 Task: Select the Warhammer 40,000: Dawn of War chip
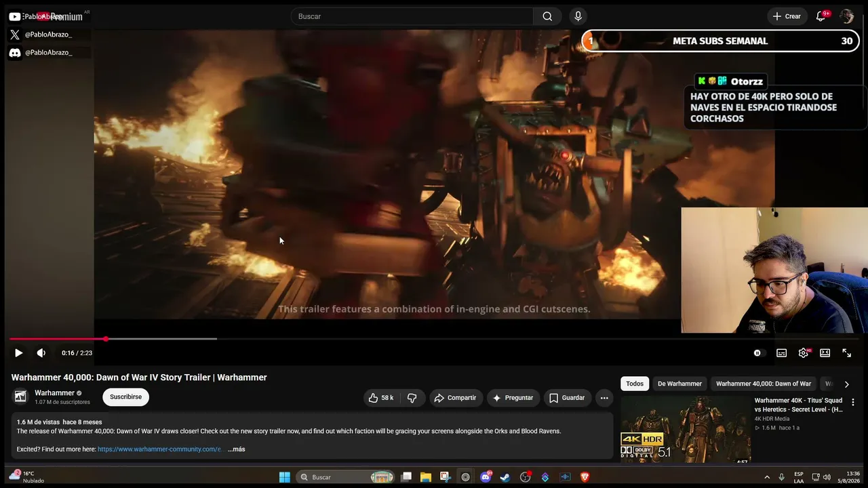[x=764, y=384]
